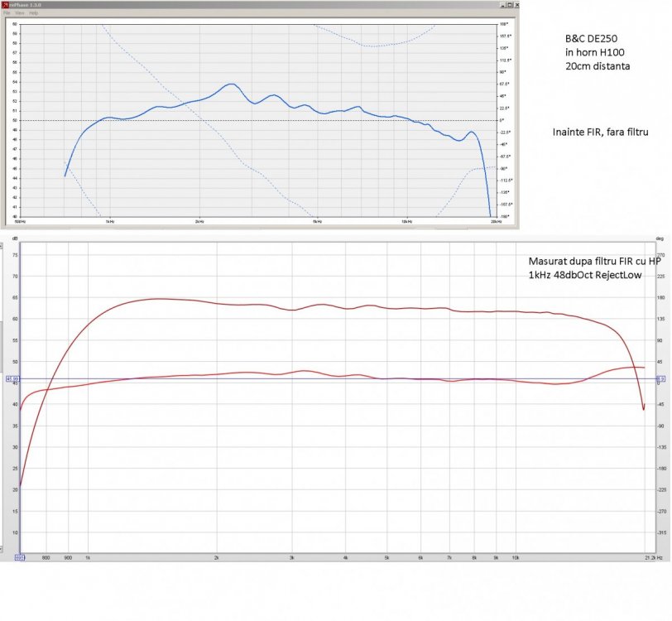Click the vertical blue cursor line at left edge
The image size is (672, 621).
(20, 397)
